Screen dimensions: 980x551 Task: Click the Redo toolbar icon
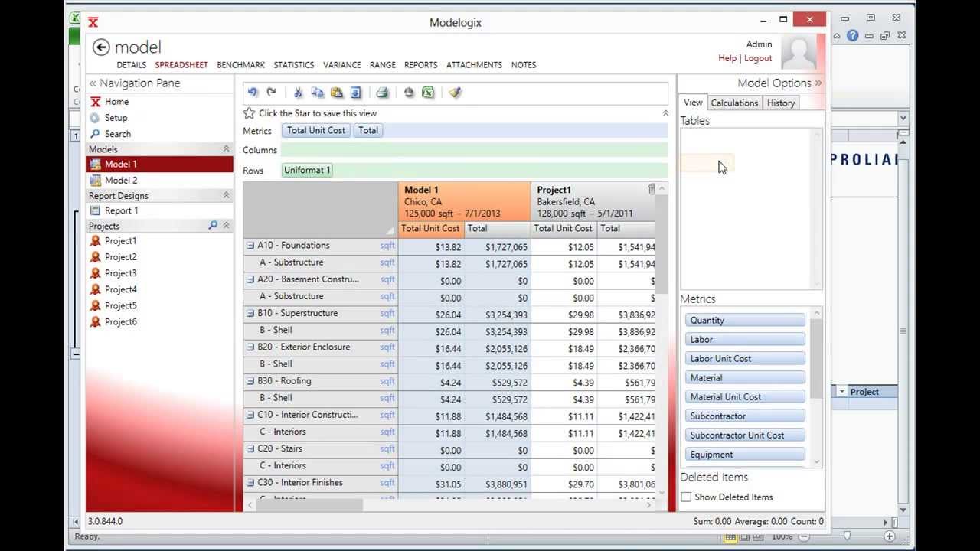[x=271, y=93]
